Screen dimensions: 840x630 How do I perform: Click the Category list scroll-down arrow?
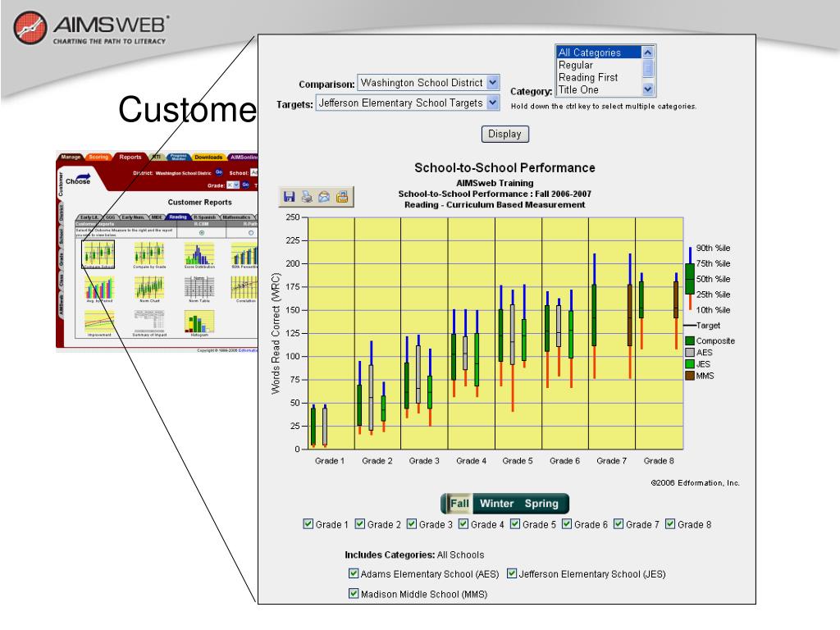point(648,89)
